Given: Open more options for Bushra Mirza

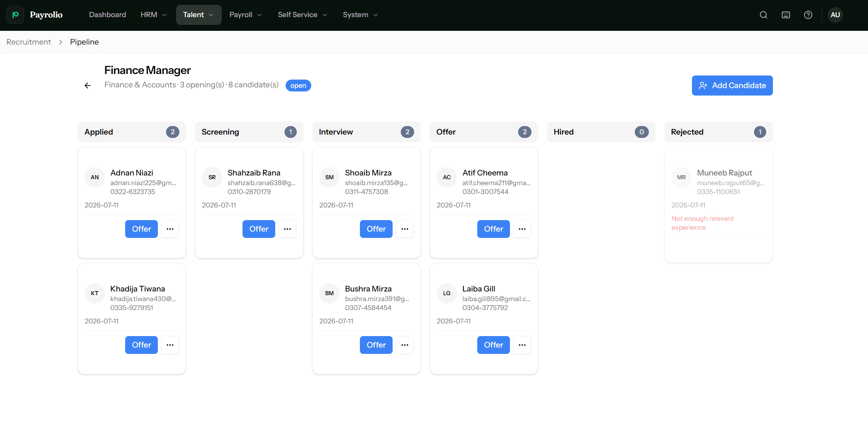Looking at the screenshot, I should pyautogui.click(x=405, y=345).
